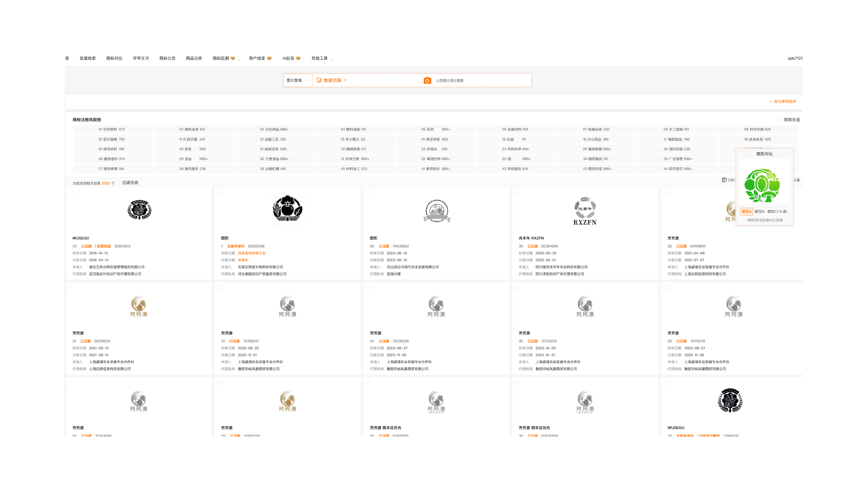Image resolution: width=868 pixels, height=488 pixels.
Task: Switch to 模型A in the comparison panel
Action: 746,211
